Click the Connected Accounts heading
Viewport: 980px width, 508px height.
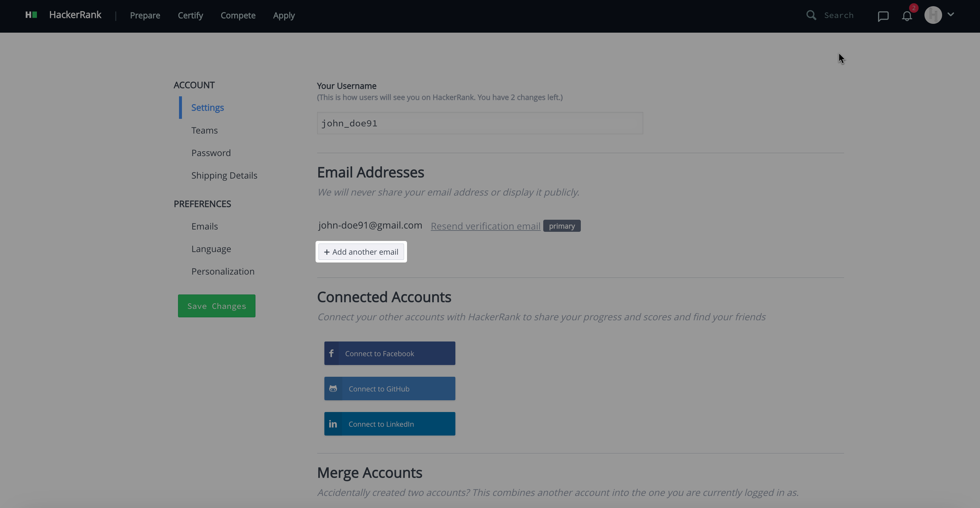coord(384,297)
